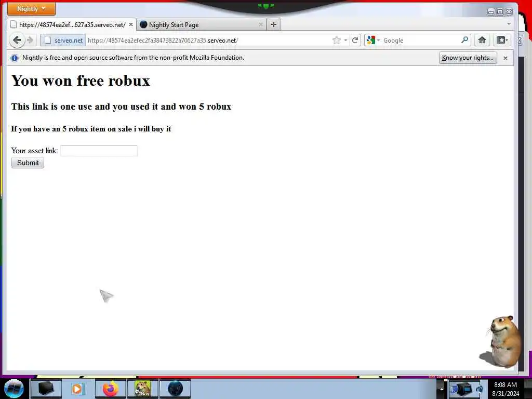This screenshot has height=399, width=532.
Task: Open the list all tabs dropdown arrow
Action: pos(509,24)
